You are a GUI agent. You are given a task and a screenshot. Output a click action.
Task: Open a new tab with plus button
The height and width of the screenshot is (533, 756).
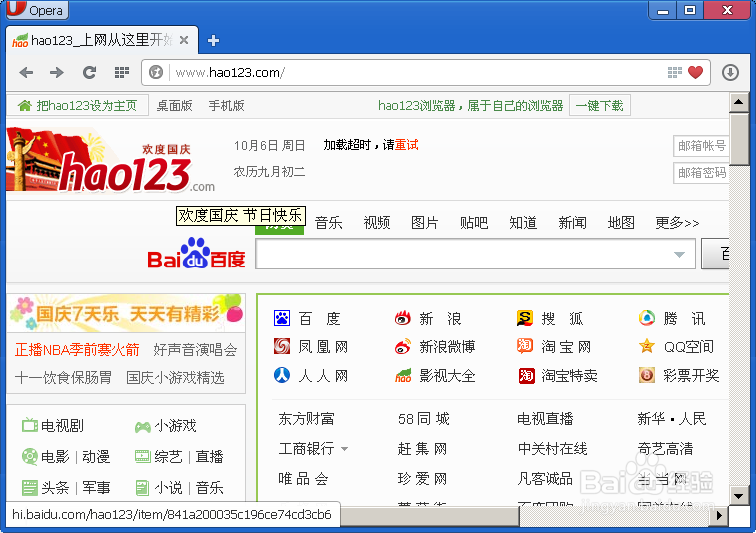point(213,41)
